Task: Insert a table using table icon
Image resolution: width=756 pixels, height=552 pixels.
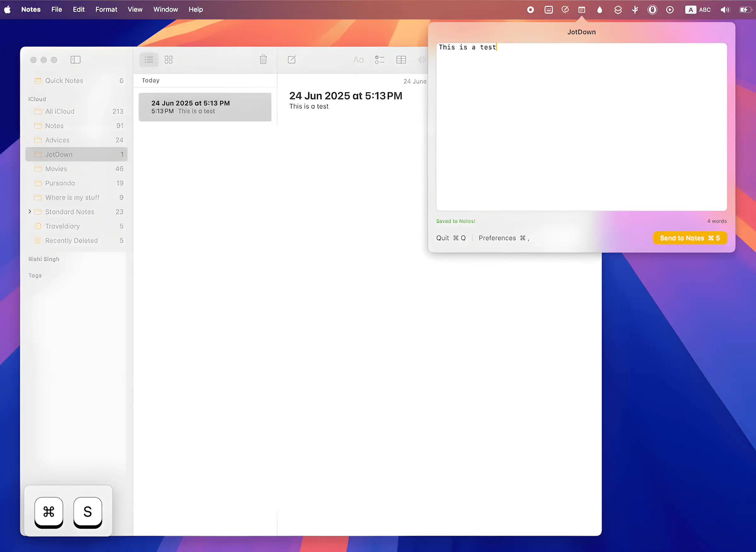Action: 401,60
